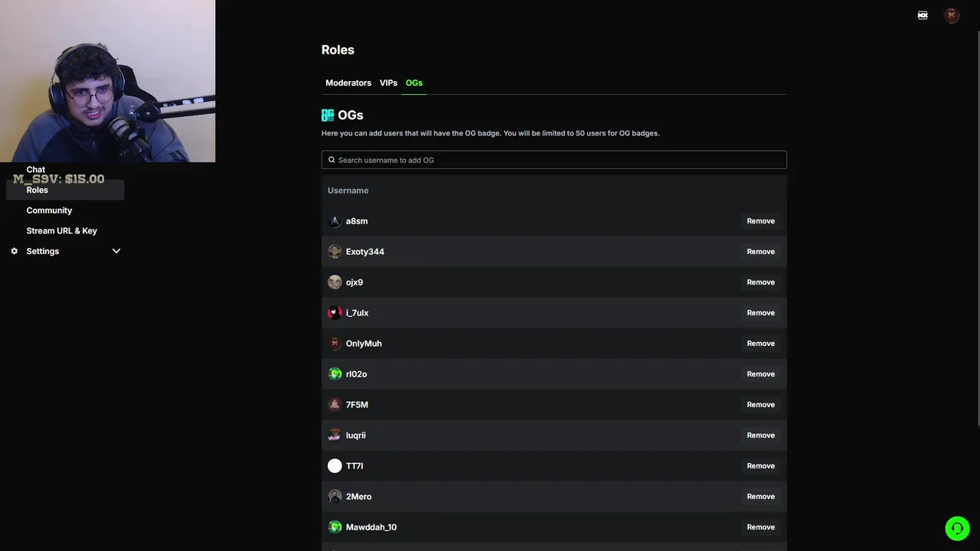Click the Settings gear icon in sidebar
This screenshot has width=980, height=551.
click(14, 251)
